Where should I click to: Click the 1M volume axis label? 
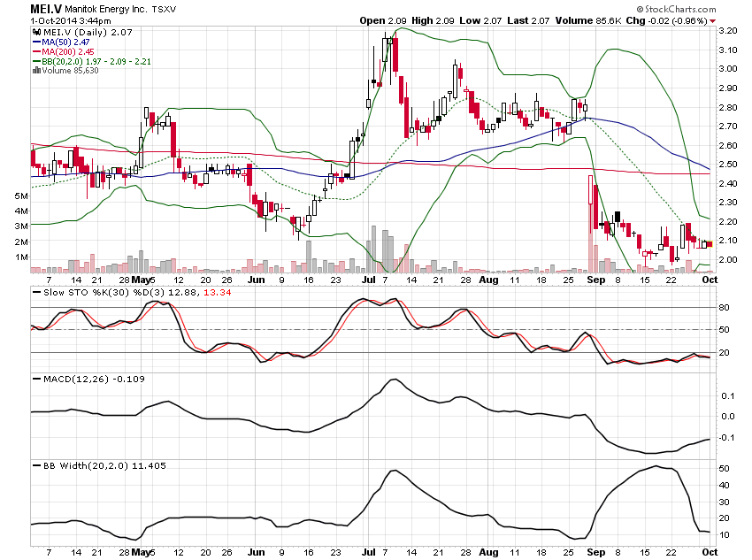21,257
